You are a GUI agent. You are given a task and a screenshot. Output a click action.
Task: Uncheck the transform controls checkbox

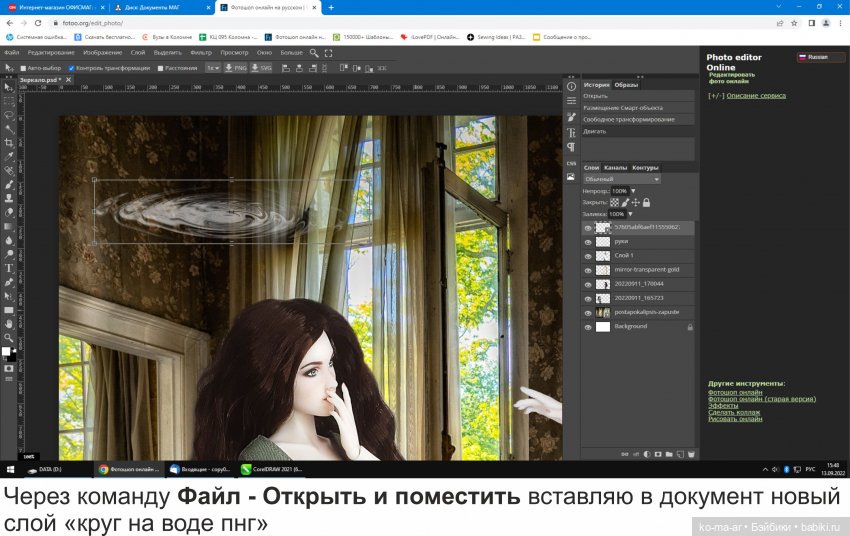click(x=71, y=68)
